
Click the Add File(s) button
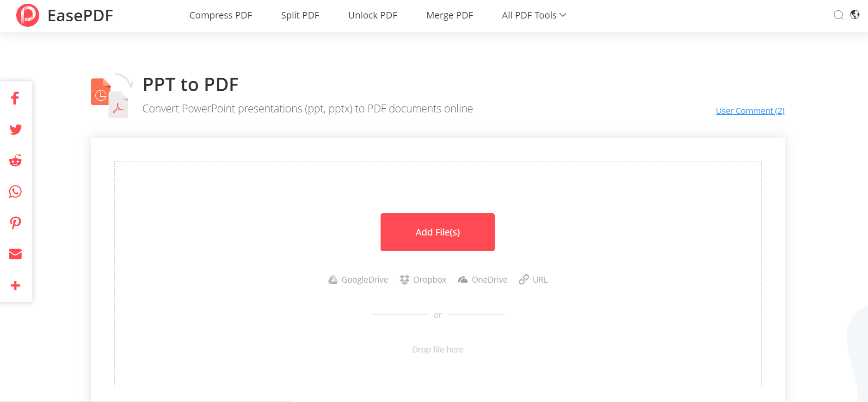coord(437,232)
